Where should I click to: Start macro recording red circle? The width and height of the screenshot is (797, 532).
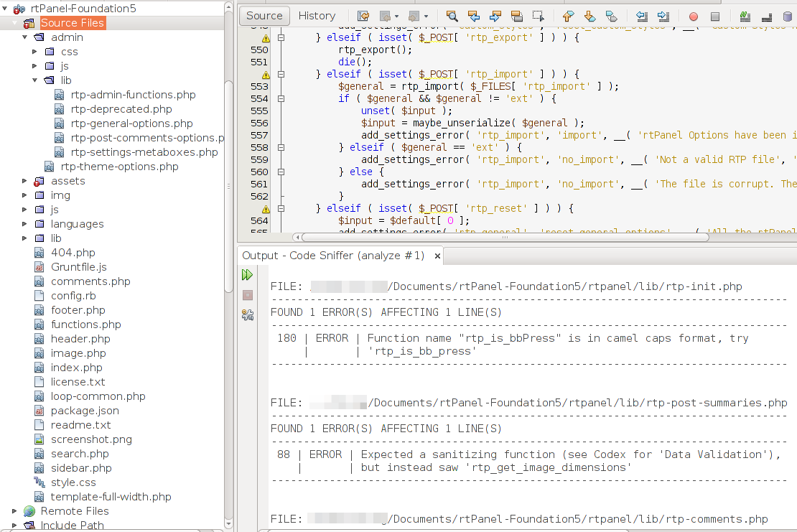[x=694, y=17]
